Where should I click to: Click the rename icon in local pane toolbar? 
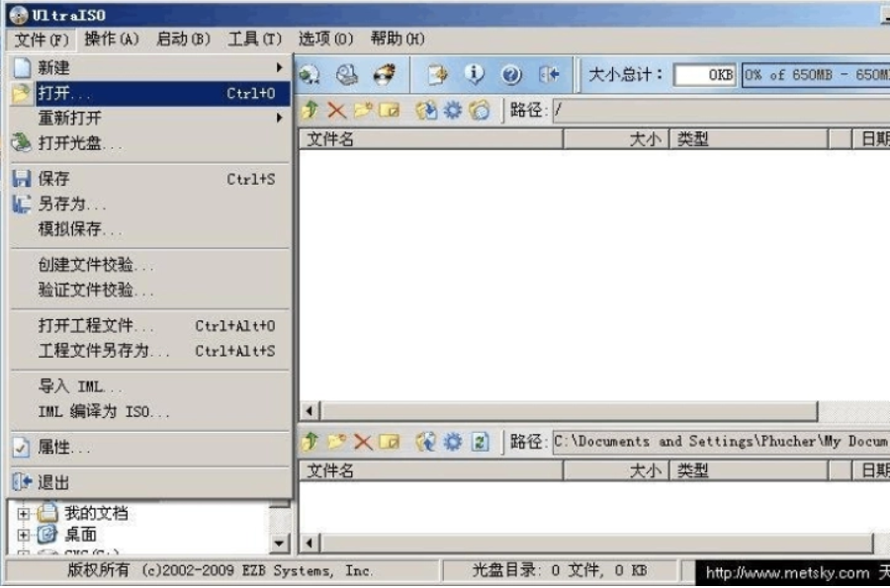(390, 441)
